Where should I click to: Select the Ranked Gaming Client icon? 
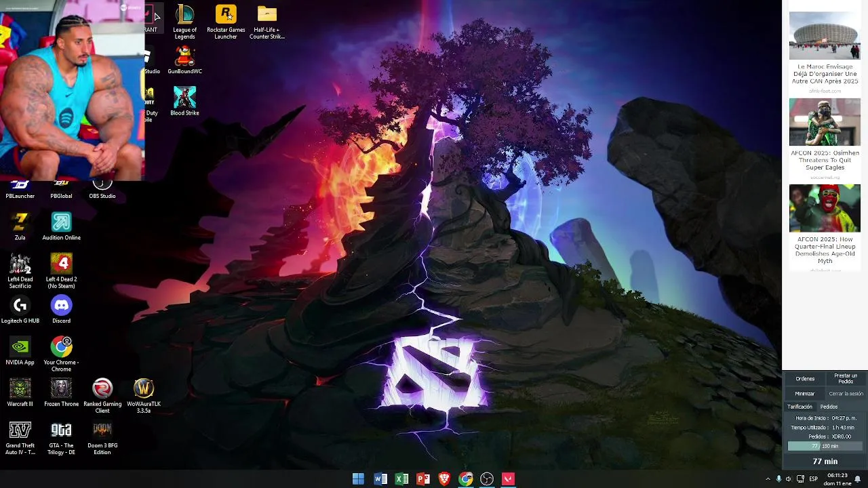pyautogui.click(x=102, y=396)
